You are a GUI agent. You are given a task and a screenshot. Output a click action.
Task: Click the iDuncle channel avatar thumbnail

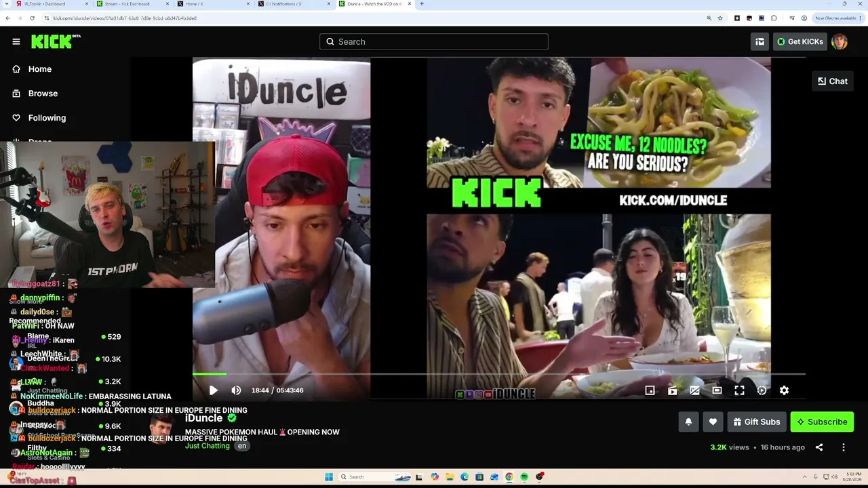pos(161,429)
